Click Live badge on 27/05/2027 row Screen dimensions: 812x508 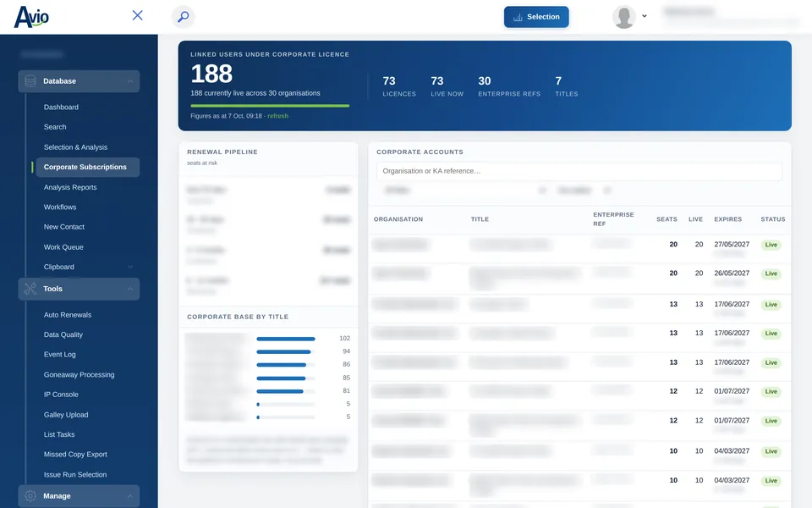coord(771,245)
